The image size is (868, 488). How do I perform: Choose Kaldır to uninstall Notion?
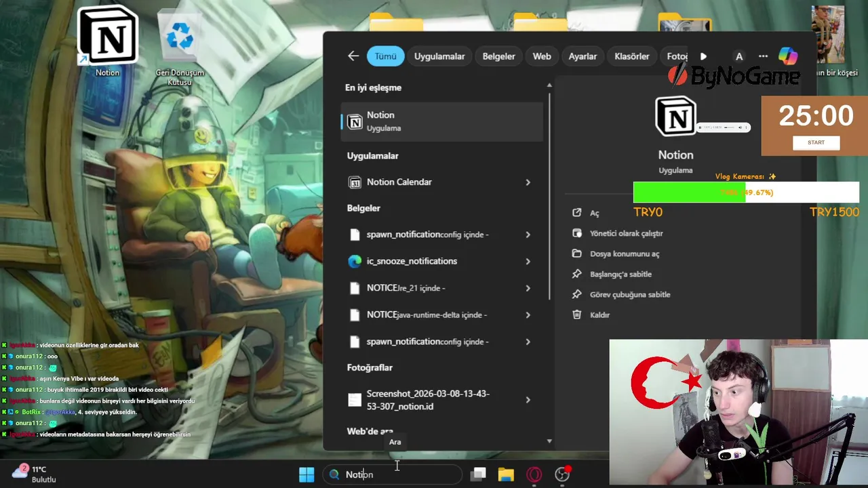tap(599, 314)
